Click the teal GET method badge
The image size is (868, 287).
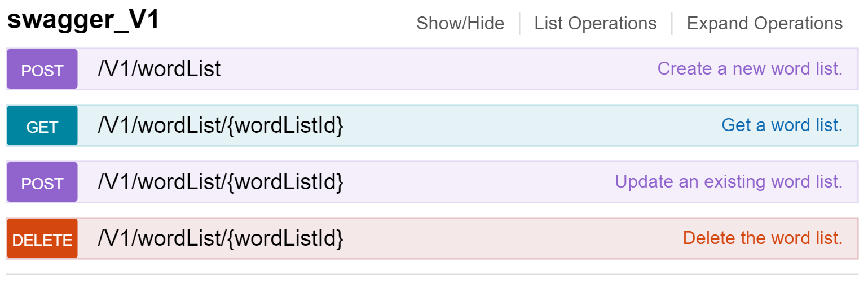tap(42, 126)
